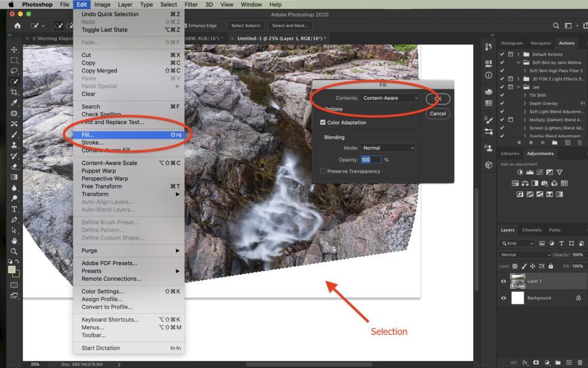
Task: Add a Brightness/Contrast adjustment
Action: tap(520, 172)
